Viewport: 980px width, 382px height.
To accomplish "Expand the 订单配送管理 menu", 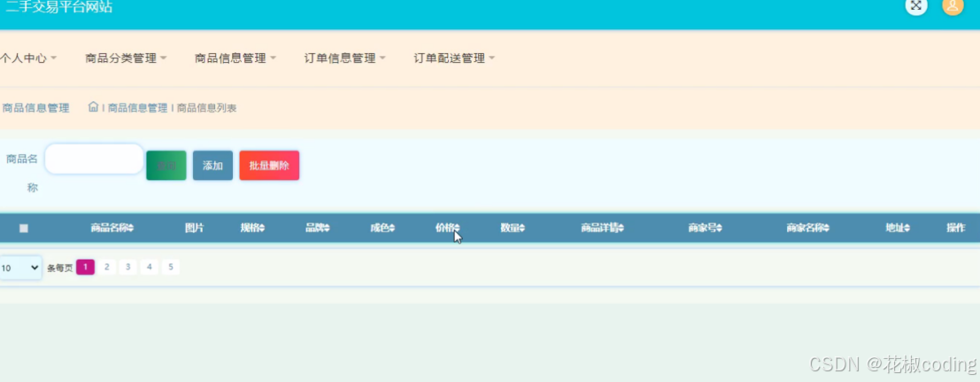I will pyautogui.click(x=454, y=58).
